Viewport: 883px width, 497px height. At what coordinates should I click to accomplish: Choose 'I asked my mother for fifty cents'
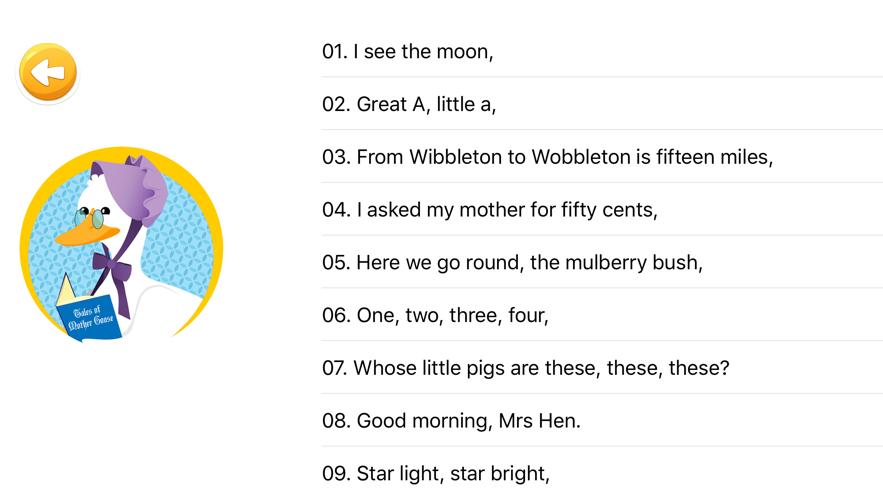coord(489,210)
